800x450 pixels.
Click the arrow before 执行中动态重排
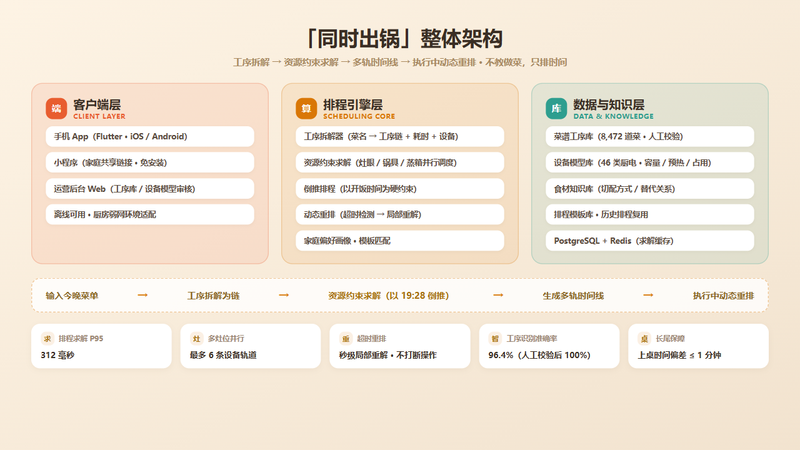coord(648,295)
